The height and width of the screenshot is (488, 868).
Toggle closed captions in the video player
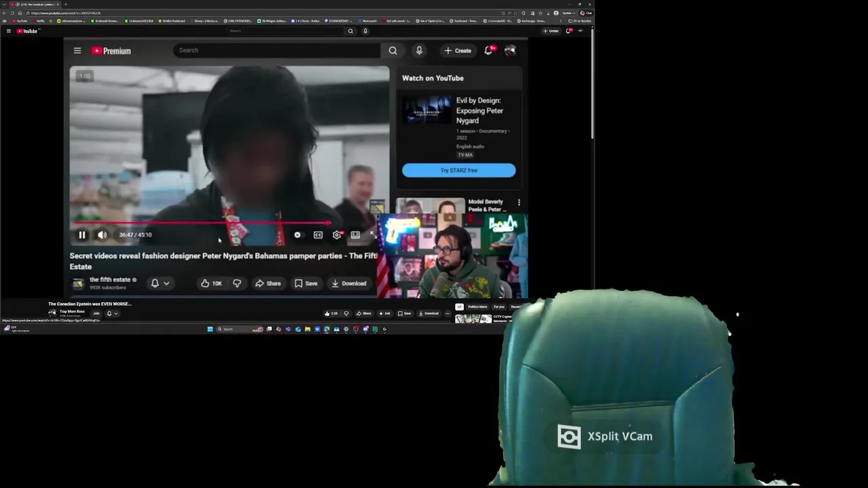pyautogui.click(x=318, y=235)
